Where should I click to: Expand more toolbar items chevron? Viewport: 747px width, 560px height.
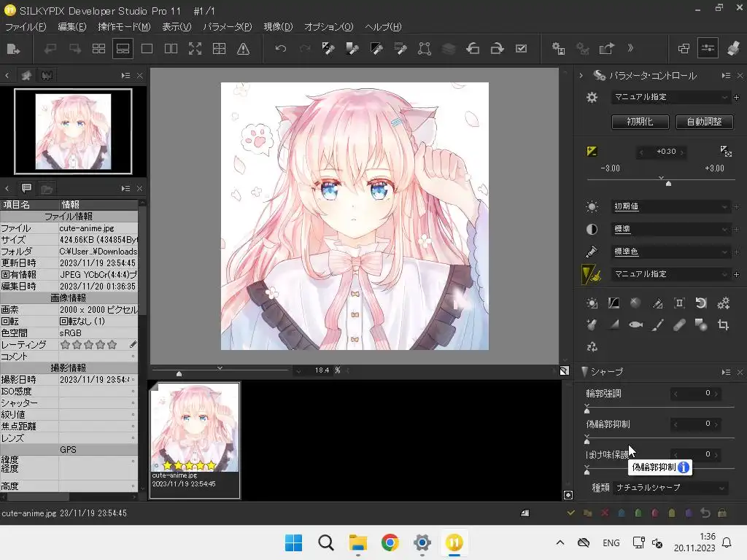(630, 48)
